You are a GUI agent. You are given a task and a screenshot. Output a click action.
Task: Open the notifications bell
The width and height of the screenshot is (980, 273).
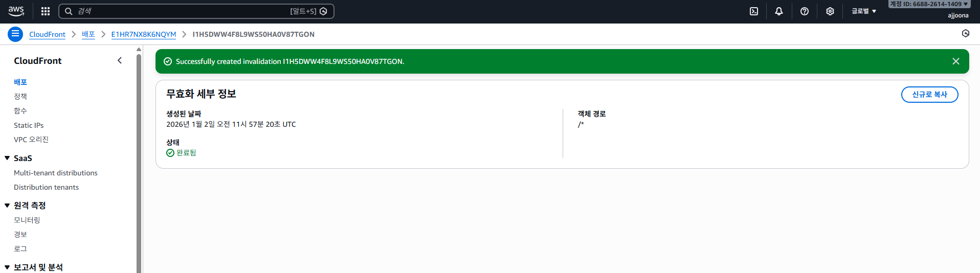point(779,11)
